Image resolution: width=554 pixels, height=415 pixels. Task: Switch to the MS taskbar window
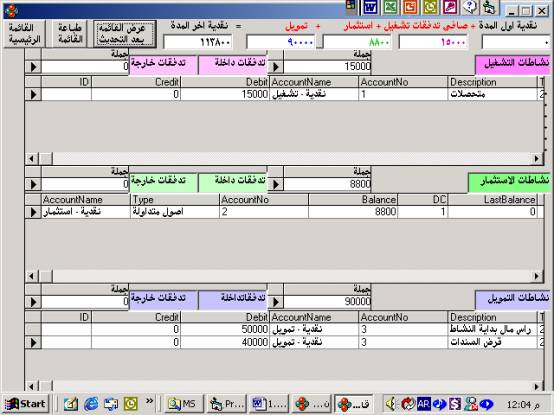pyautogui.click(x=184, y=404)
